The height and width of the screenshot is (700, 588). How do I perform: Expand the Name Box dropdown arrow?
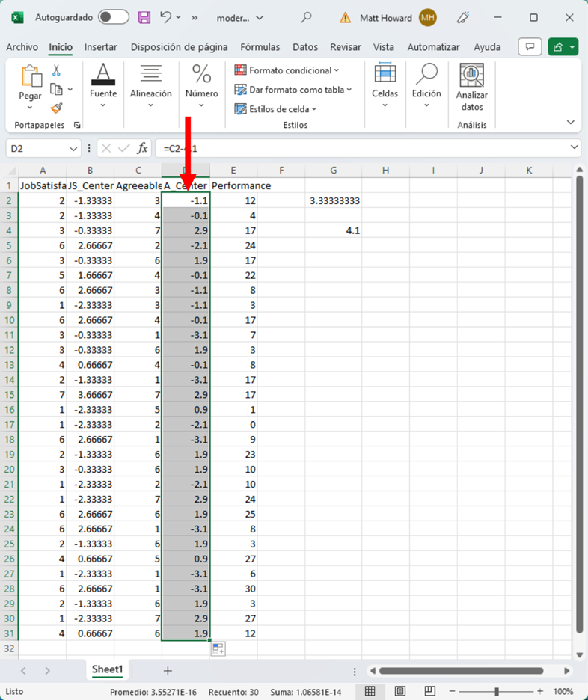coord(73,149)
